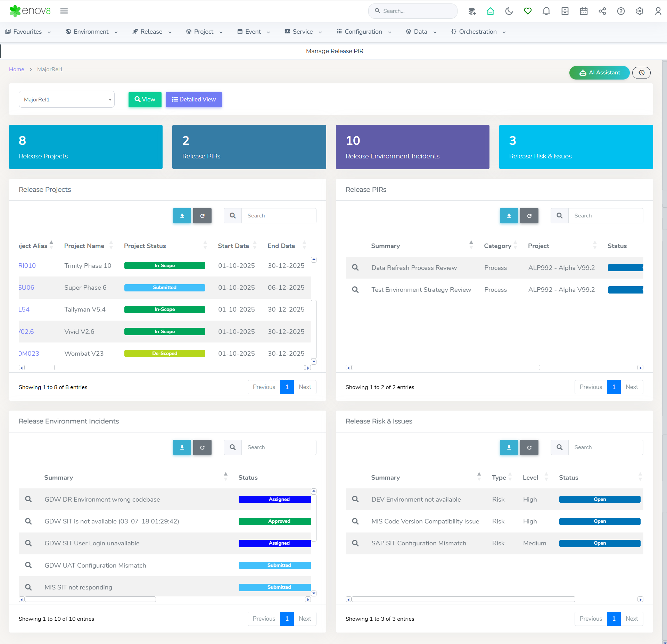Toggle dark mode moon icon

pos(509,11)
